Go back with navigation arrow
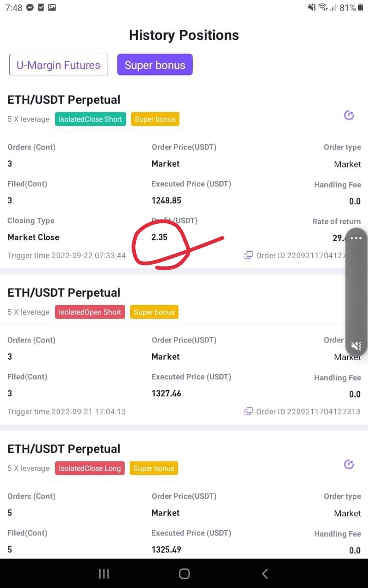The width and height of the screenshot is (368, 588). click(x=264, y=573)
